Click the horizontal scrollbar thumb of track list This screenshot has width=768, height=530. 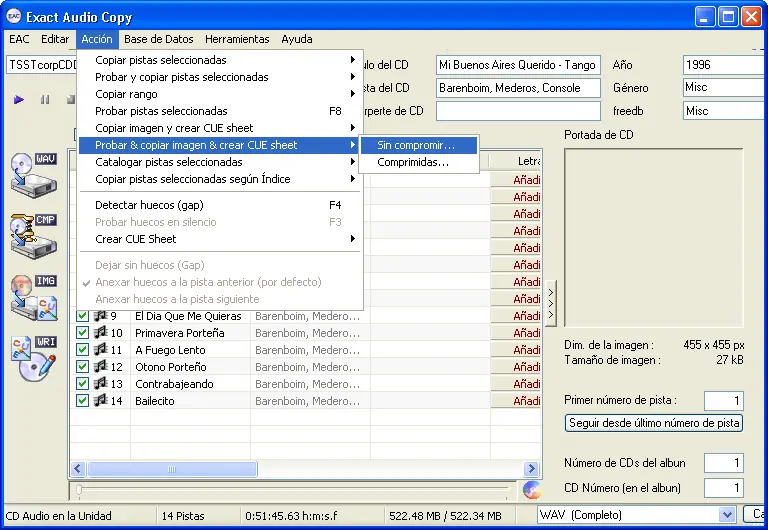[172, 469]
